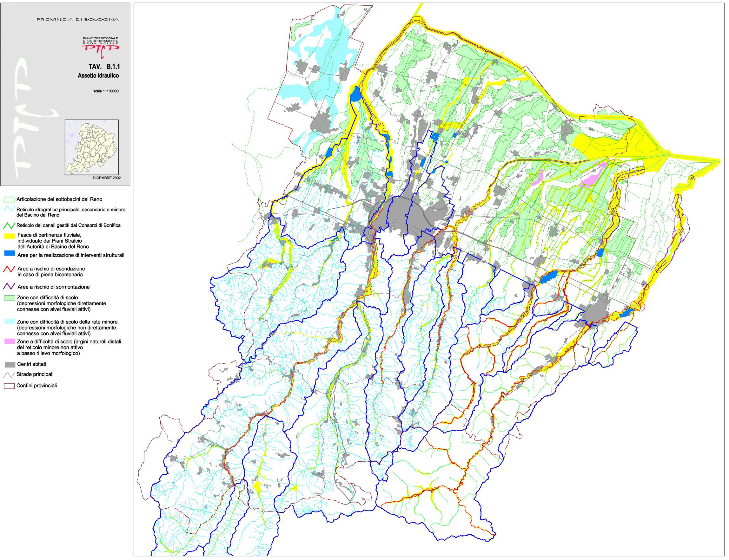Click the provincial borders outline symbol
This screenshot has height=560, width=729.
(x=9, y=386)
